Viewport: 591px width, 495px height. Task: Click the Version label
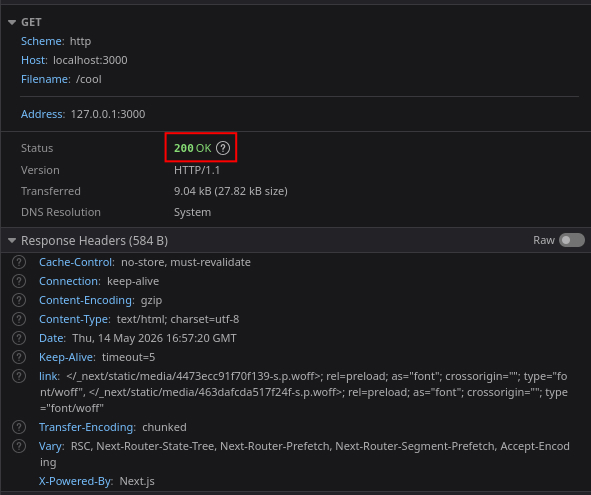click(40, 170)
